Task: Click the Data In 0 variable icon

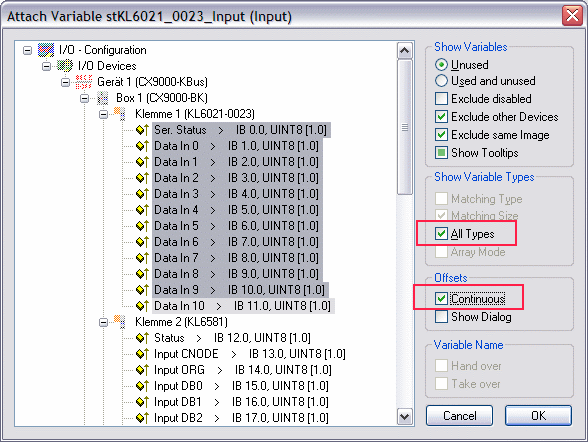Action: 142,146
